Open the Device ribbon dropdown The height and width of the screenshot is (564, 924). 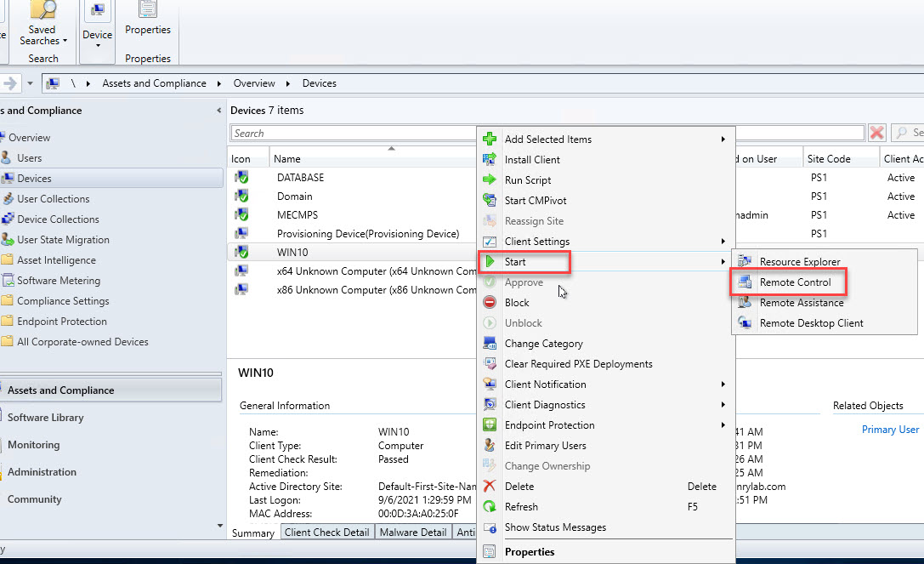97,34
